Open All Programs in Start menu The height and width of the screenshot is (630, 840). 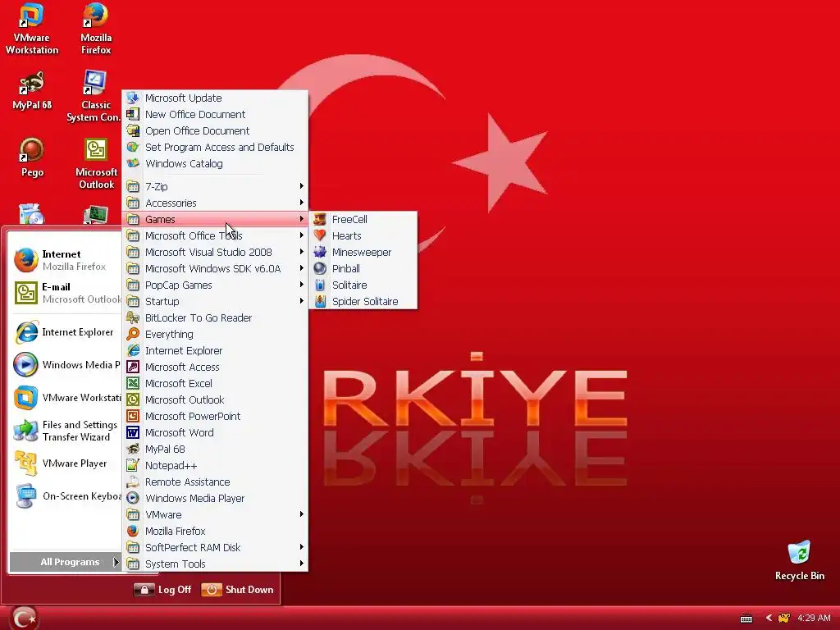coord(66,562)
